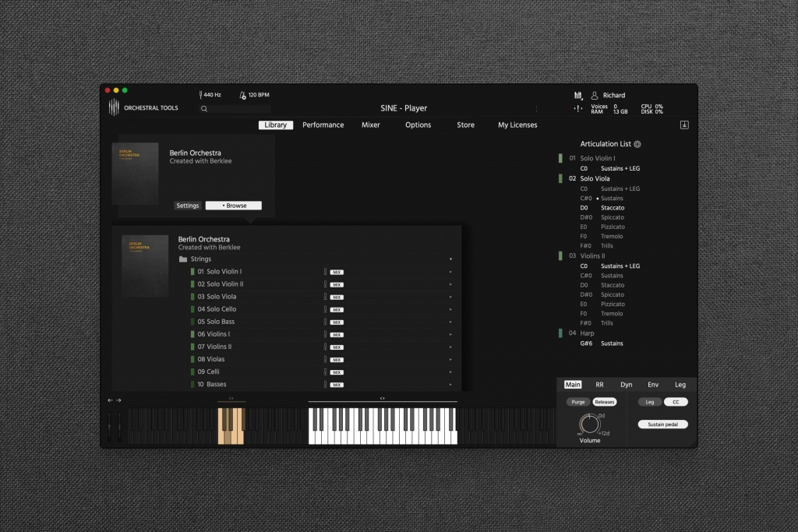Click microphone icon on 02 Solo Violin II row
The height and width of the screenshot is (532, 798).
coord(325,284)
